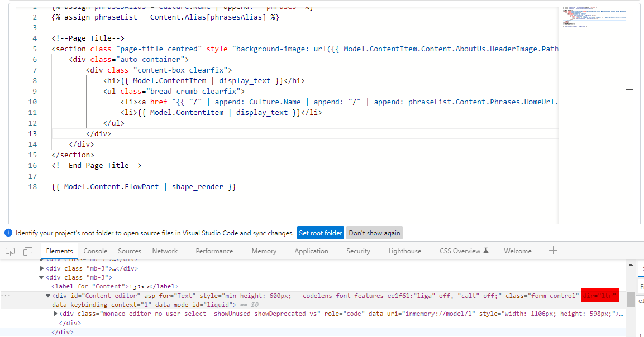Click the black marker on the editor scrollbar
This screenshot has height=337, width=644.
click(630, 89)
